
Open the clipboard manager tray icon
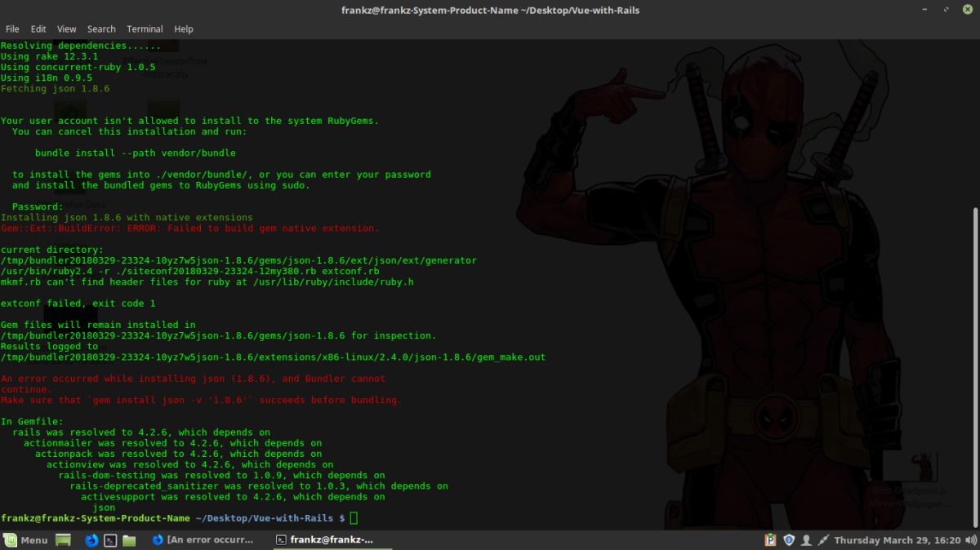point(770,540)
